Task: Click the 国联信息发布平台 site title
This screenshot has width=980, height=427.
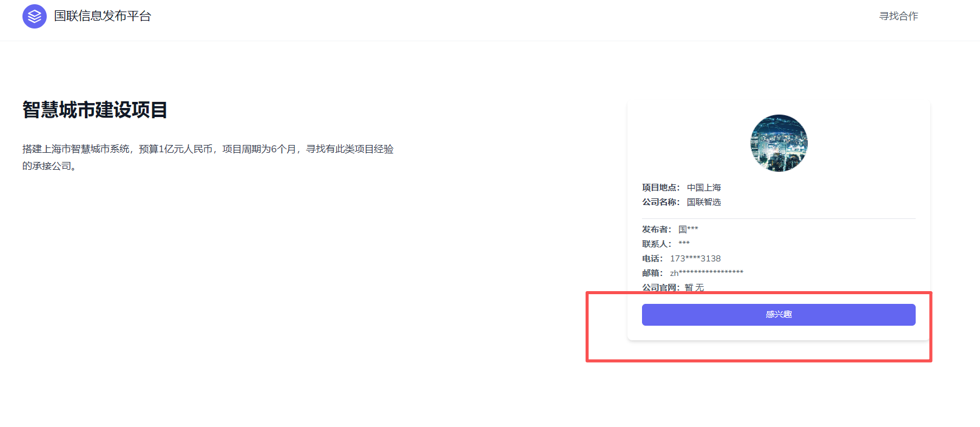Action: click(x=103, y=16)
